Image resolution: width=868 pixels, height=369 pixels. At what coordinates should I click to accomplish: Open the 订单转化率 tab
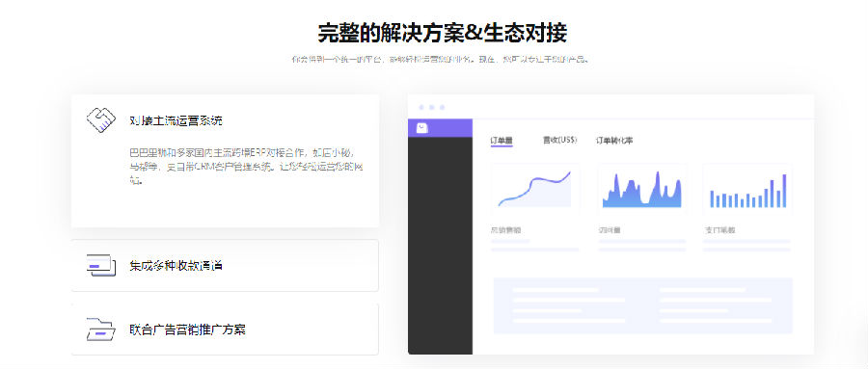(x=614, y=141)
